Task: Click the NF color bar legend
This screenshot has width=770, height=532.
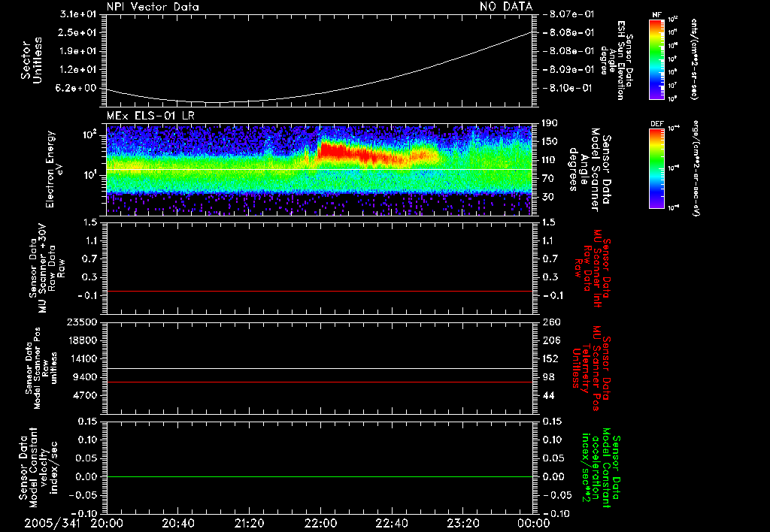Action: pyautogui.click(x=657, y=59)
